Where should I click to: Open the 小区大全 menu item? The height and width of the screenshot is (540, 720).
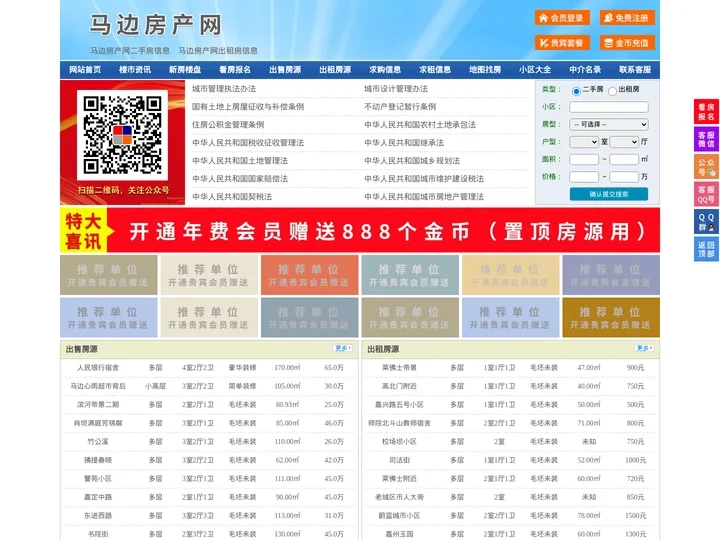coord(535,70)
